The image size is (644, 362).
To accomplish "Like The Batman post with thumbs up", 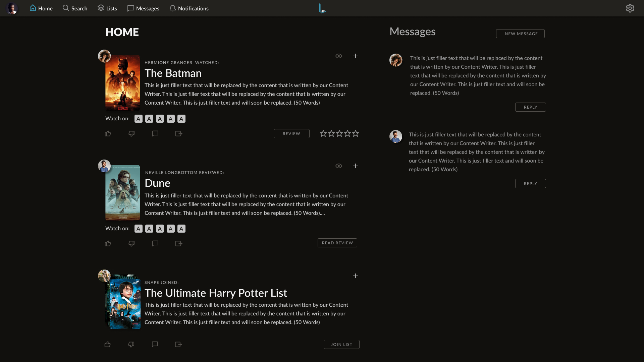I will tap(108, 133).
